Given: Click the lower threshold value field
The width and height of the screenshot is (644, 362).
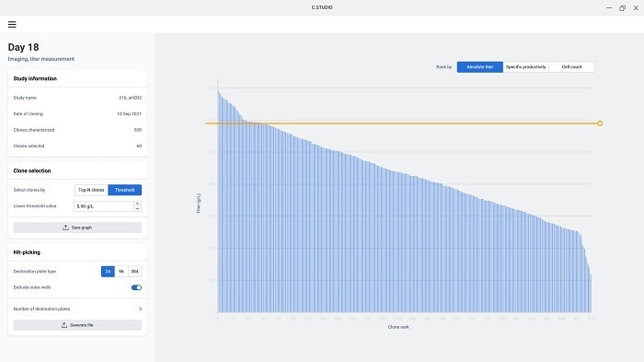Looking at the screenshot, I should click(104, 206).
